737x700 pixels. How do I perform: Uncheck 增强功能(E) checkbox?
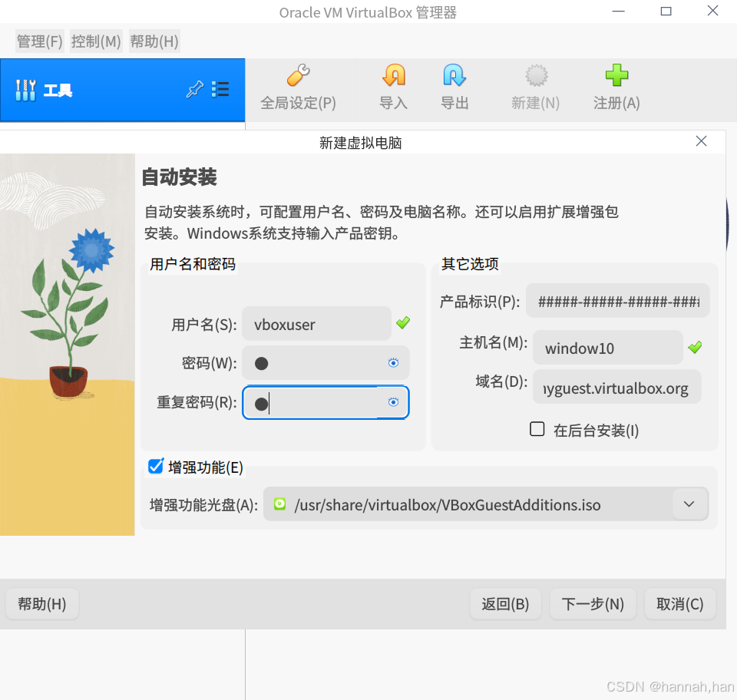pyautogui.click(x=156, y=467)
